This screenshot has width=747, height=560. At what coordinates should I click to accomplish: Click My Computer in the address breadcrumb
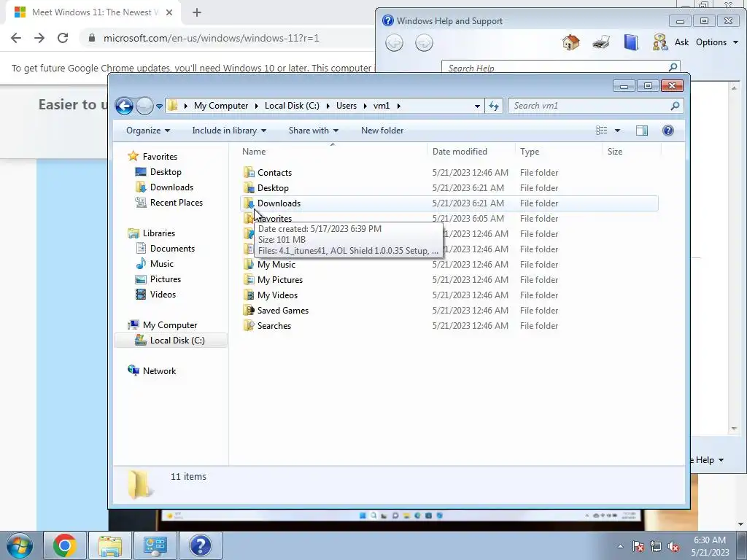(221, 106)
